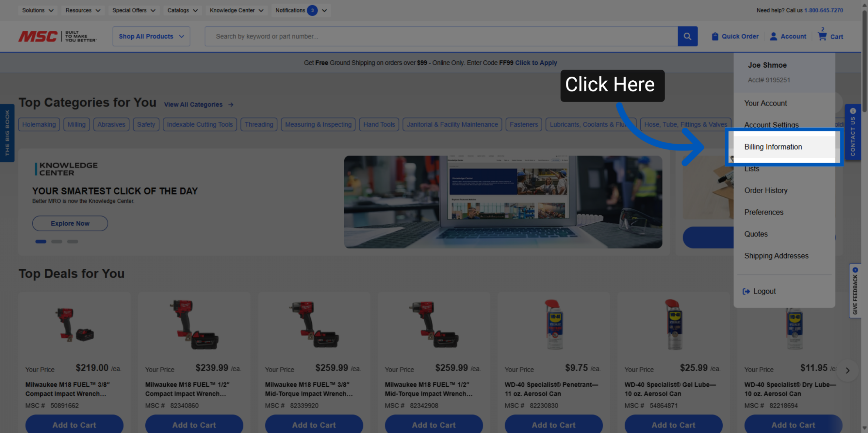Expand the Resources menu
Screen dimensions: 868x433
[x=83, y=10]
